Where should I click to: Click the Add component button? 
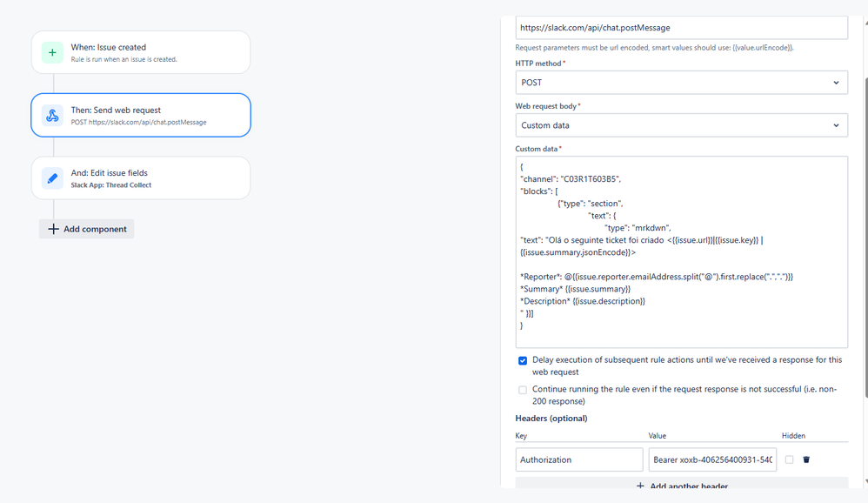(x=87, y=229)
